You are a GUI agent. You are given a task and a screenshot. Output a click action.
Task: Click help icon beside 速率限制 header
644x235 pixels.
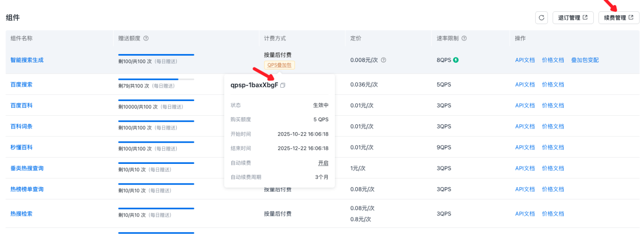point(464,38)
